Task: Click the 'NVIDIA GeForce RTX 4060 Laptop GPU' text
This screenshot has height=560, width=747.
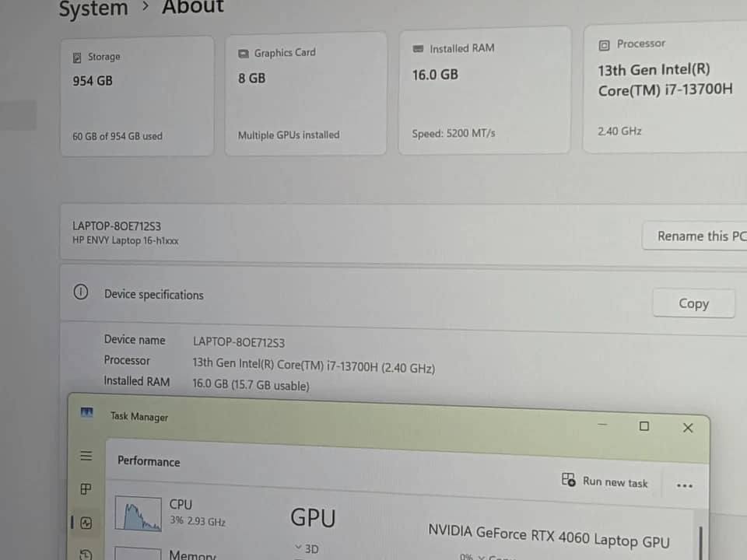Action: 549,536
